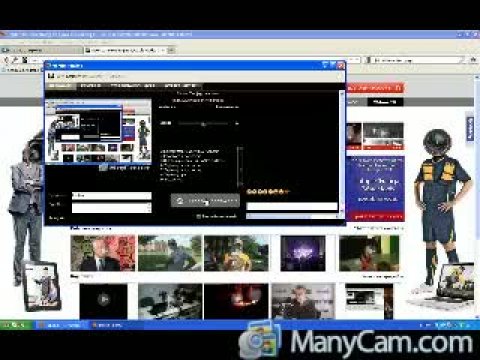
Task: Click the webcam preview image in the dialog
Action: pyautogui.click(x=98, y=131)
